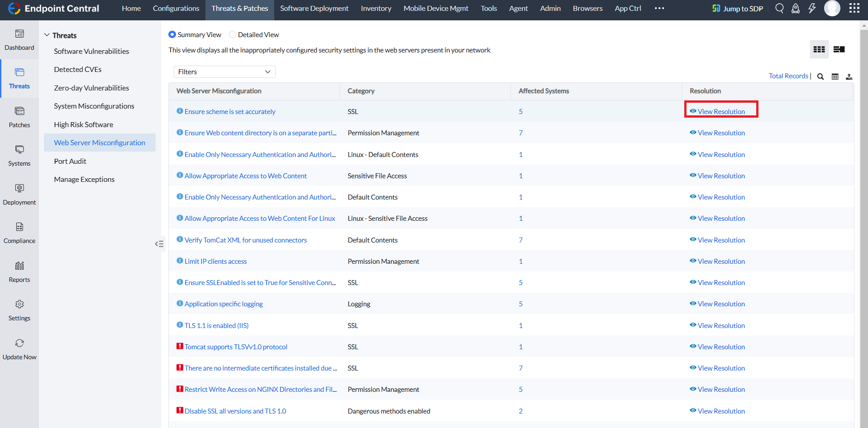Open the quick actions lightning icon
868x428 pixels.
point(812,9)
